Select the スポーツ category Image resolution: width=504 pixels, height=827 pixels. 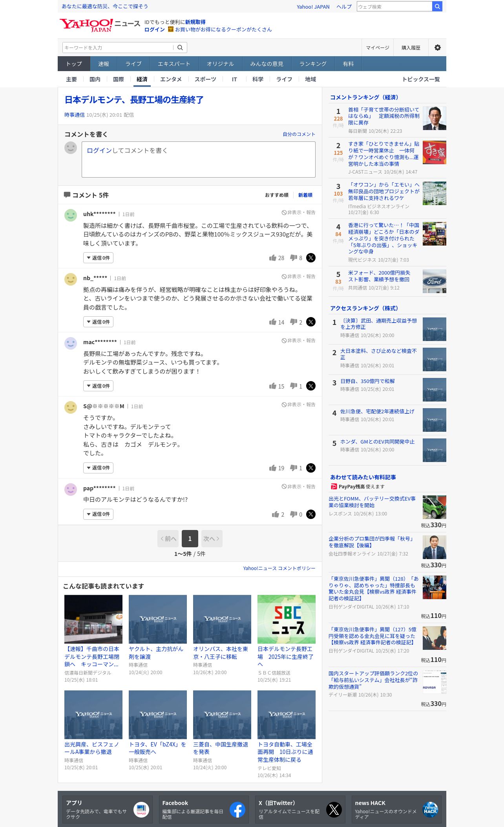[205, 79]
